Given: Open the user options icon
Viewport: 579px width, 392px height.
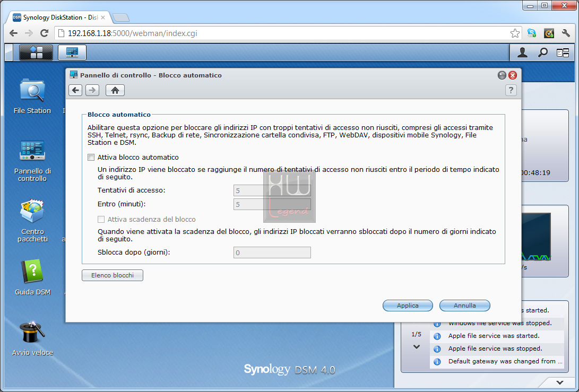Looking at the screenshot, I should click(522, 53).
